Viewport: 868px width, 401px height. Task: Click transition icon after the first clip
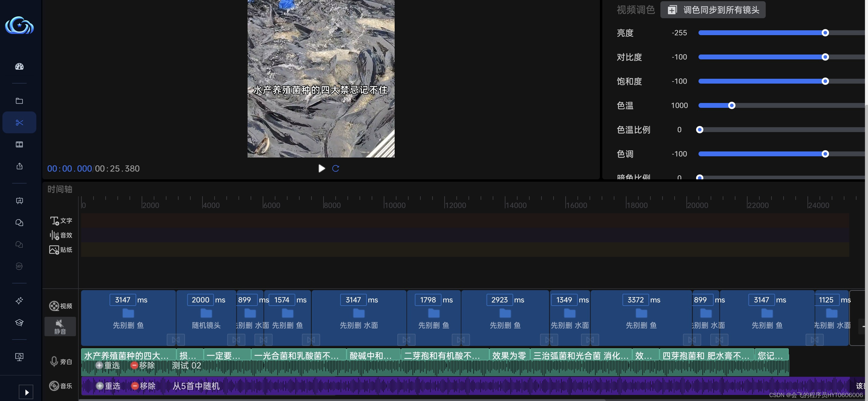tap(176, 340)
